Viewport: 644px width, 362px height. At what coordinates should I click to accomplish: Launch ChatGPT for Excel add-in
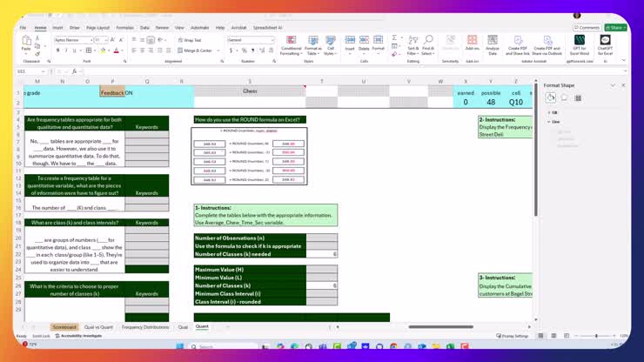pyautogui.click(x=605, y=44)
